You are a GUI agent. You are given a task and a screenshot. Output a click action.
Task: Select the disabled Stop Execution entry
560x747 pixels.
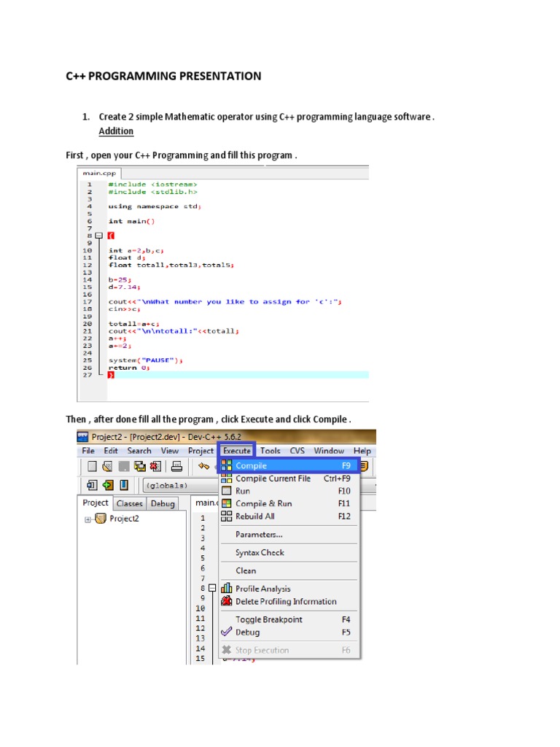289,650
